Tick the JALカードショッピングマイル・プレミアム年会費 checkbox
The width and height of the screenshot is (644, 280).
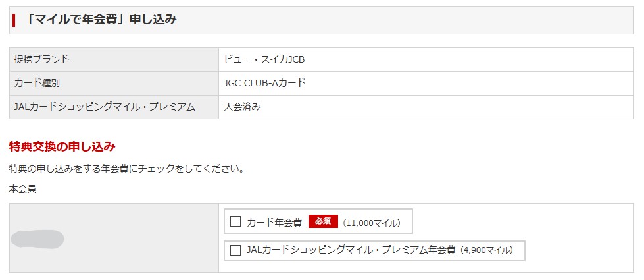point(235,250)
